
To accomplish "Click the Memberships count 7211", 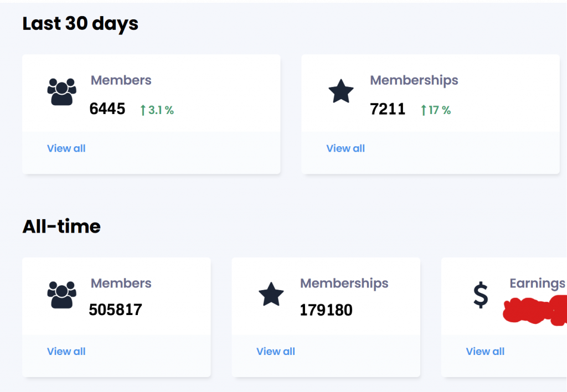I will [x=388, y=109].
